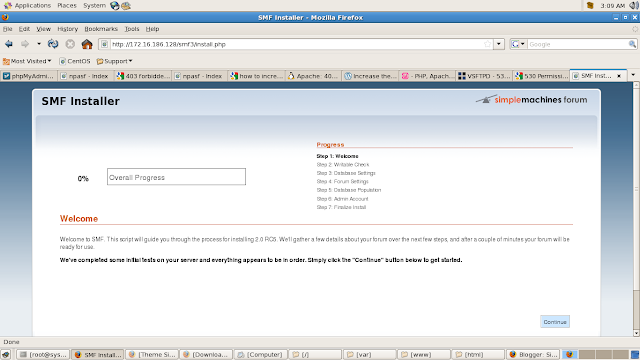Image resolution: width=640 pixels, height=360 pixels.
Task: Click Step 5: Database Population text
Action: [x=349, y=190]
